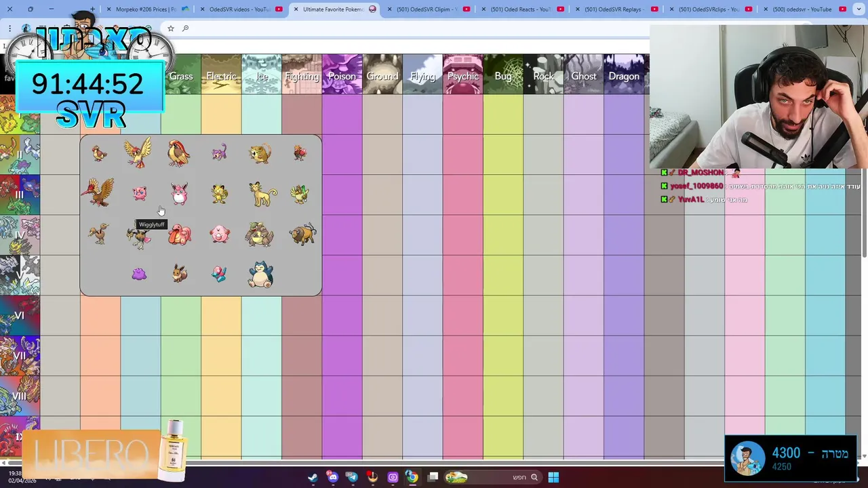The height and width of the screenshot is (488, 868).
Task: Click the Rock type column header
Action: (543, 75)
